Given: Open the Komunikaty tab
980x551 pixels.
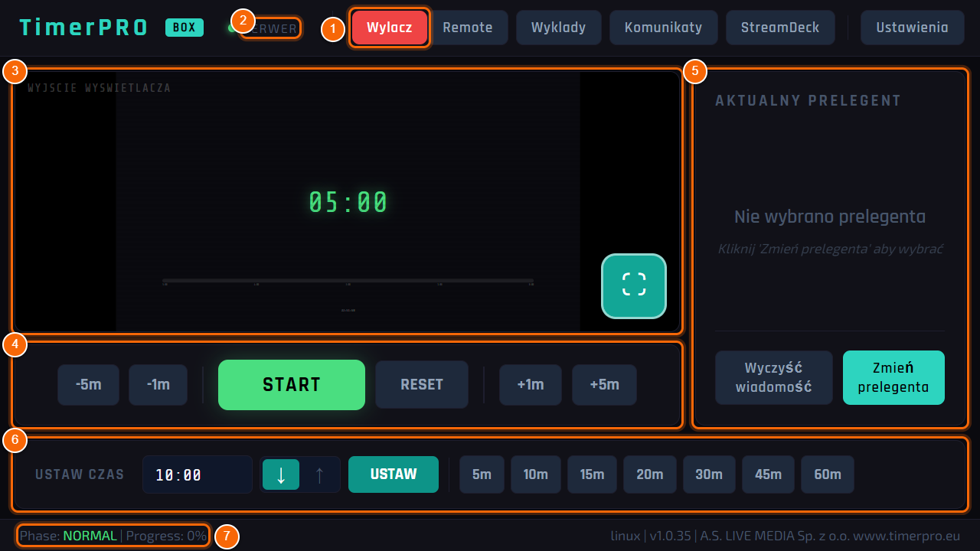Looking at the screenshot, I should (x=663, y=28).
